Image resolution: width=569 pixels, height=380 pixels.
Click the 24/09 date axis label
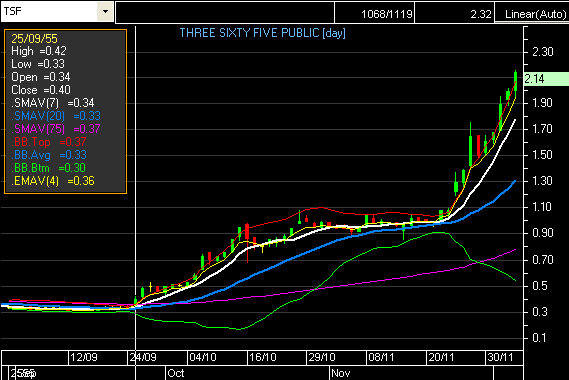[x=143, y=357]
